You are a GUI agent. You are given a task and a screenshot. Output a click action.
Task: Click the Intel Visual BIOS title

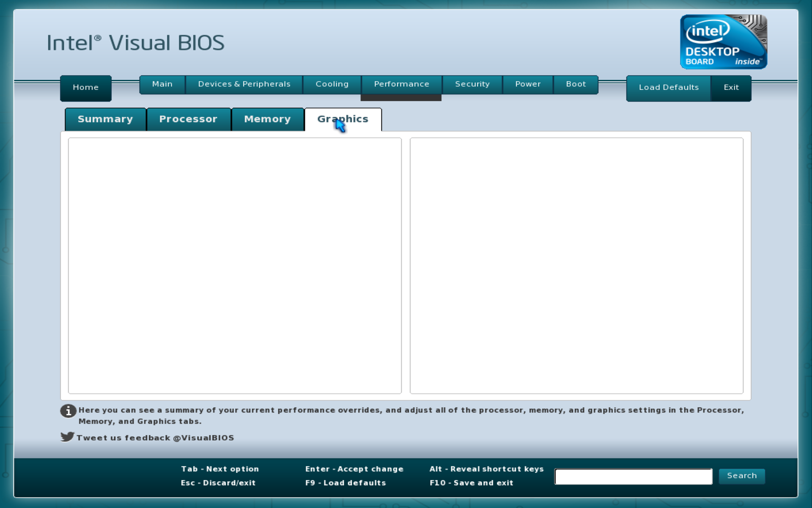tap(135, 43)
